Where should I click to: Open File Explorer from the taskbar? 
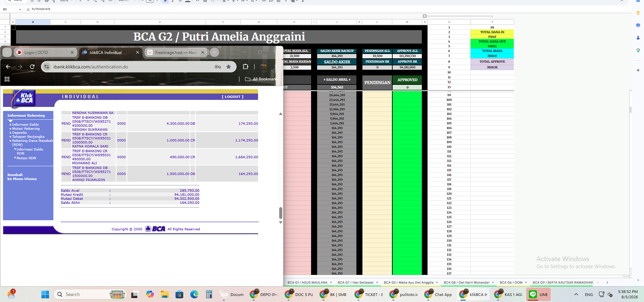[x=164, y=295]
